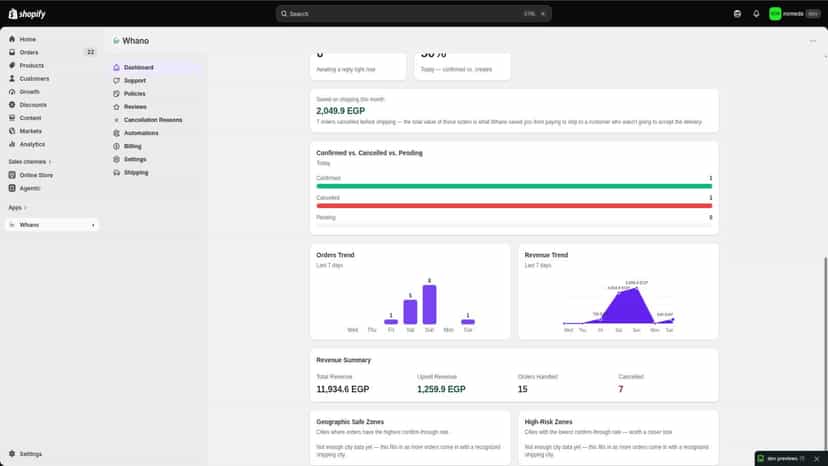
Task: Open Whano app Settings page
Action: pyautogui.click(x=135, y=160)
